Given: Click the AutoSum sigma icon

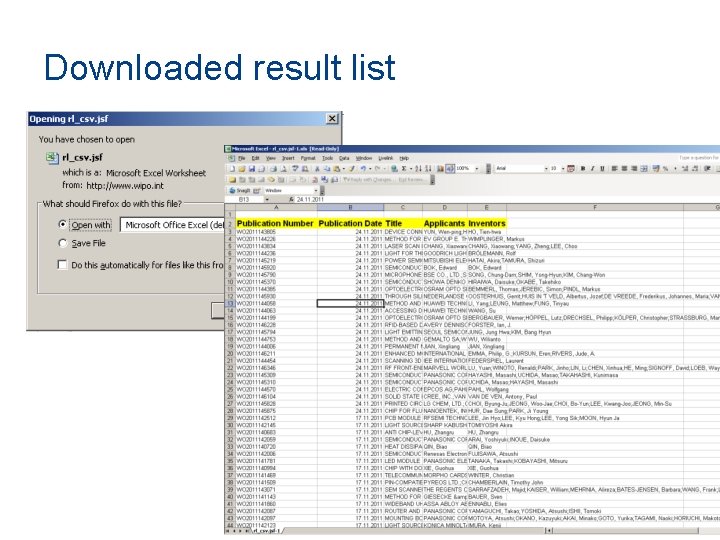Looking at the screenshot, I should (x=404, y=169).
